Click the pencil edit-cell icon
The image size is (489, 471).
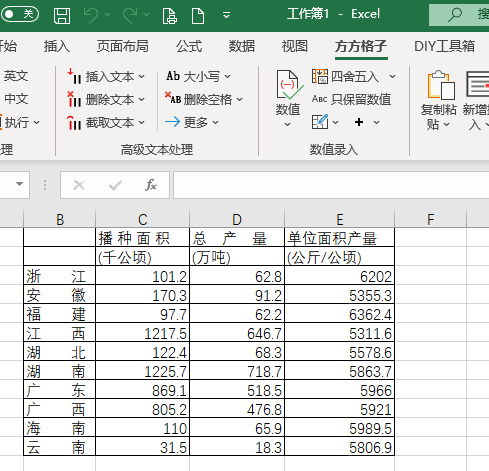(x=320, y=122)
